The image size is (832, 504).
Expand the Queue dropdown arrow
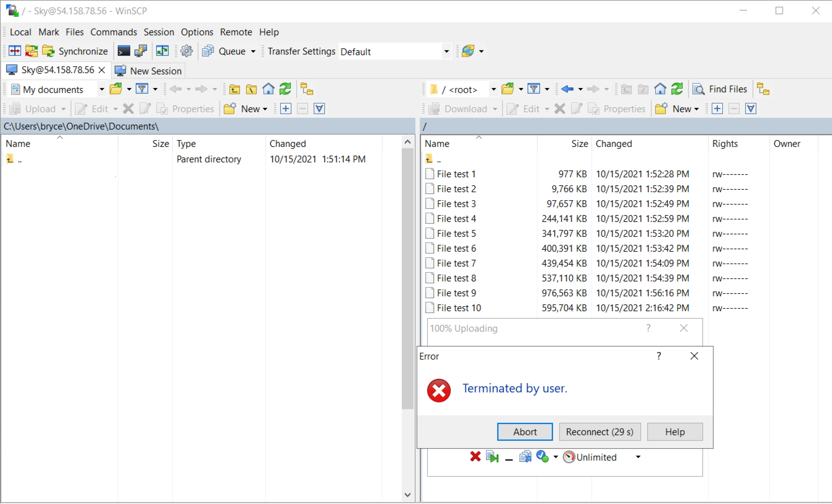[253, 52]
